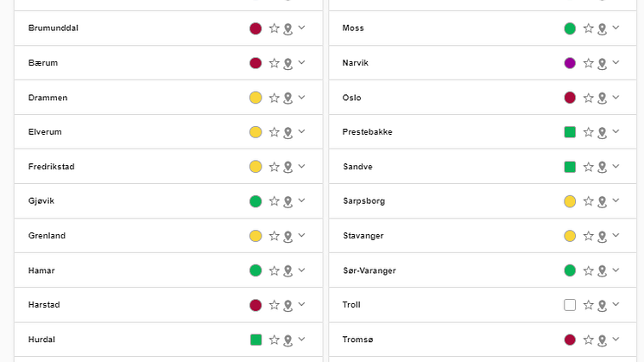
Task: Mark Oslo as favorite with star
Action: click(x=588, y=98)
